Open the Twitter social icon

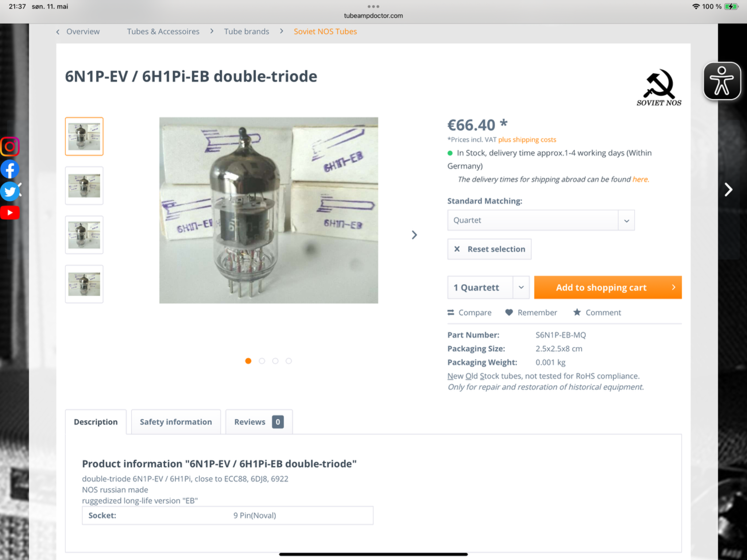(x=10, y=191)
